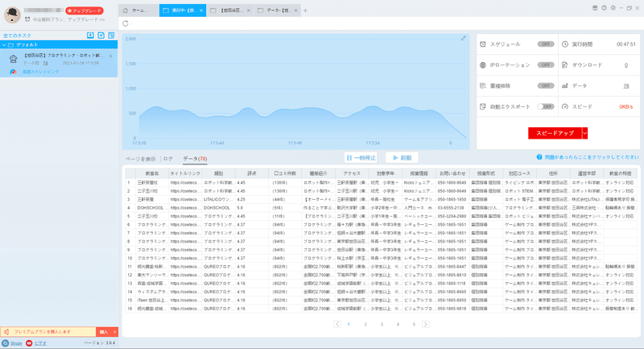Click the auto export icon
This screenshot has height=349, width=644.
[x=483, y=106]
